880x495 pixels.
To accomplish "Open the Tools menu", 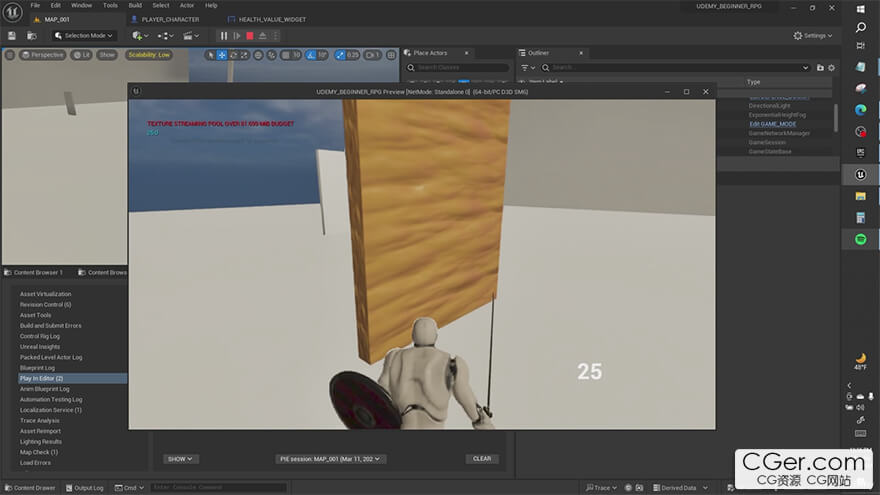I will (x=110, y=5).
